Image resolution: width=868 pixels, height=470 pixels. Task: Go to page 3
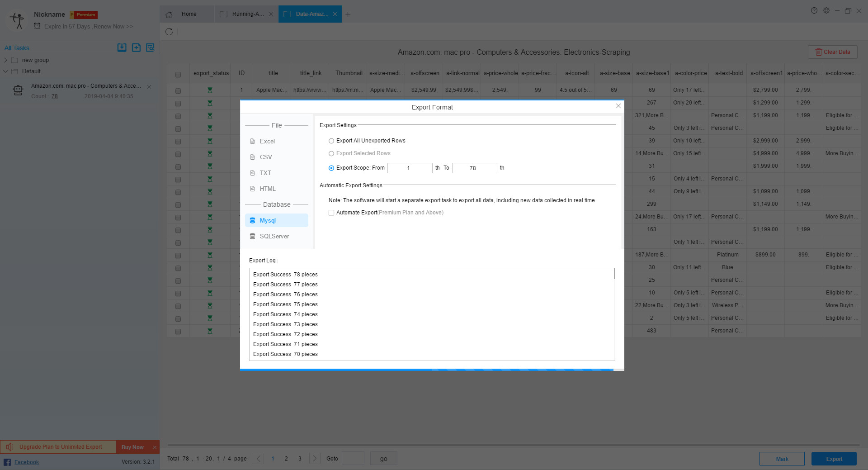300,459
